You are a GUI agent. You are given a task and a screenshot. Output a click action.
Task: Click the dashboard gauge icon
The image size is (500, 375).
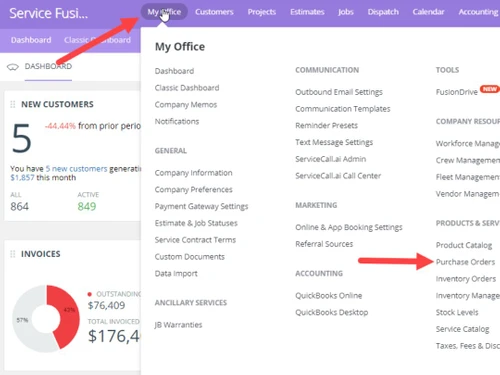click(x=13, y=67)
